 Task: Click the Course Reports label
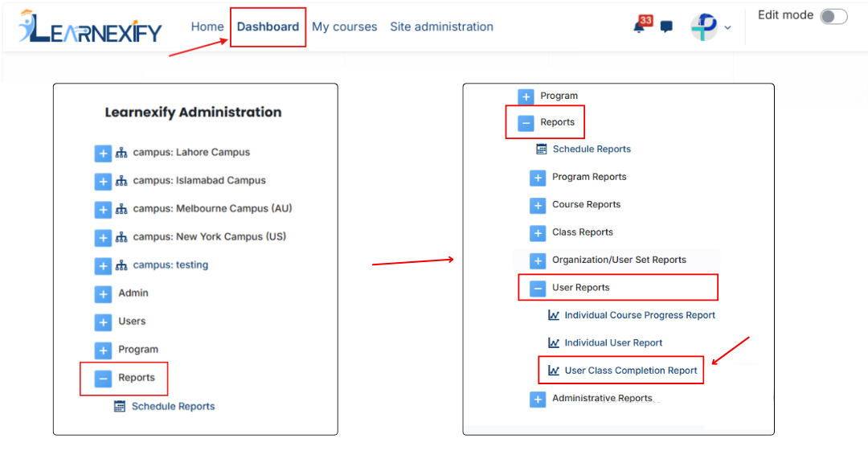(x=586, y=204)
